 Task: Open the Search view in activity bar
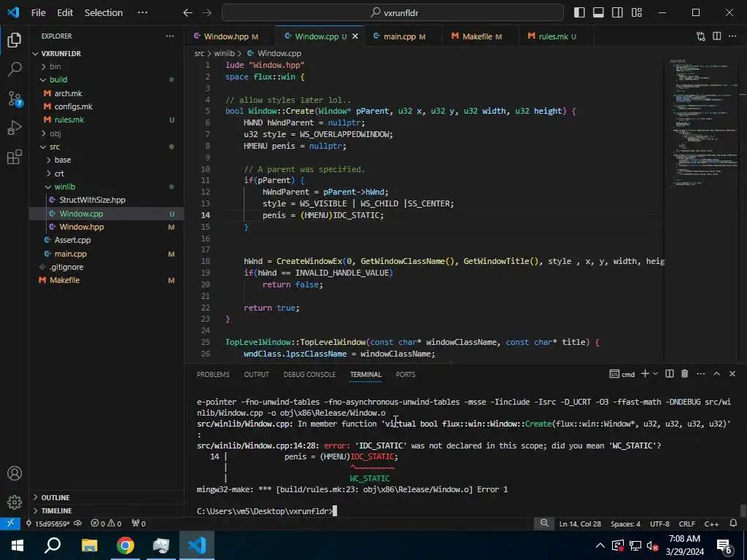click(15, 69)
